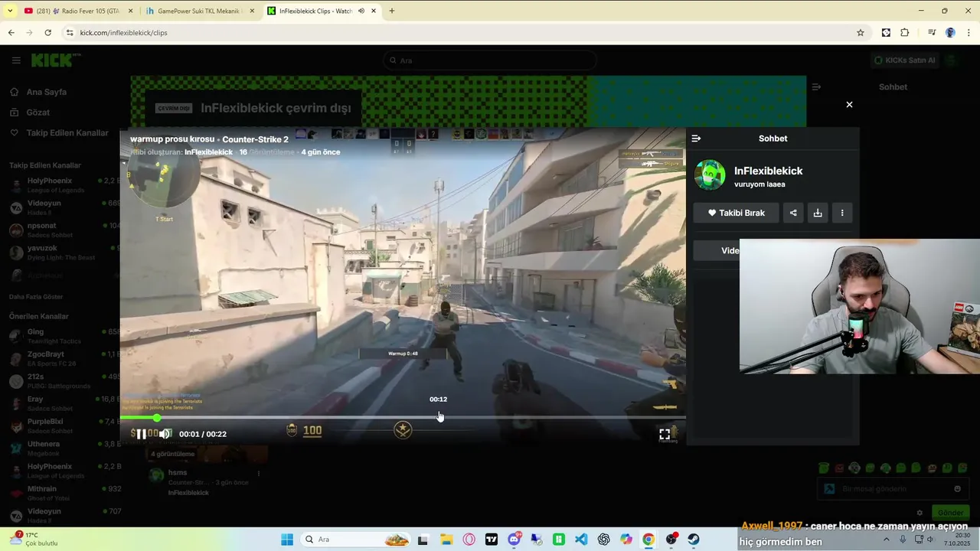The height and width of the screenshot is (551, 980).
Task: Seek the clip progress bar
Action: point(403,418)
